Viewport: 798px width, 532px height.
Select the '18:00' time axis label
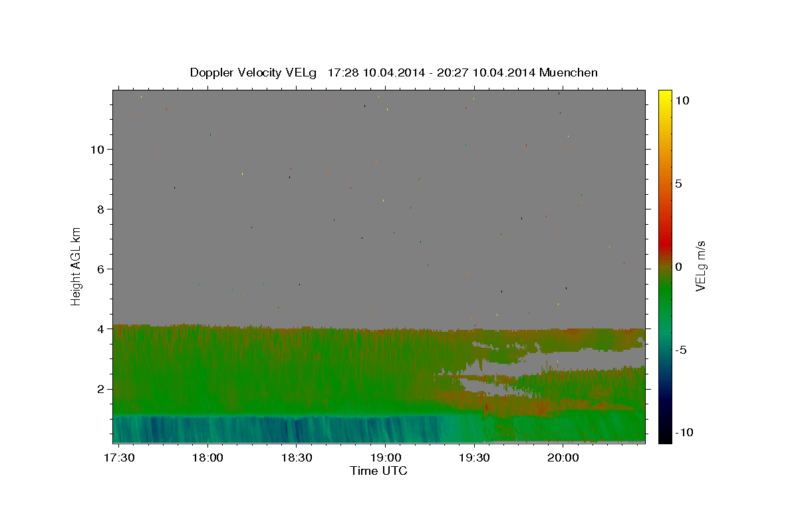(208, 458)
